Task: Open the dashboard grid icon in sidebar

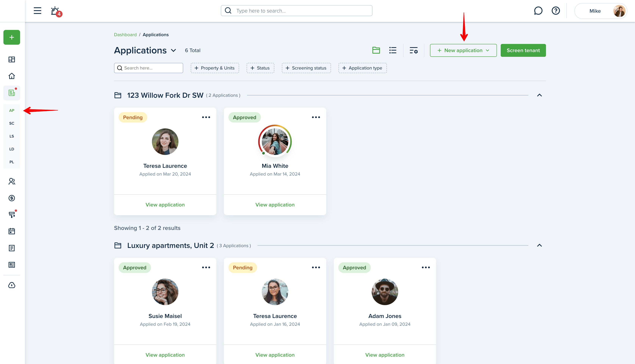Action: 12,59
